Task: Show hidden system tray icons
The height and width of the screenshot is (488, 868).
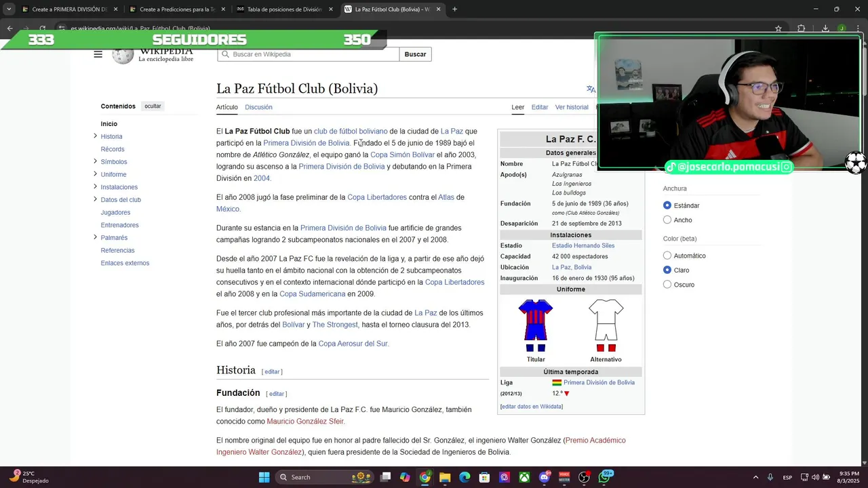Action: [755, 477]
